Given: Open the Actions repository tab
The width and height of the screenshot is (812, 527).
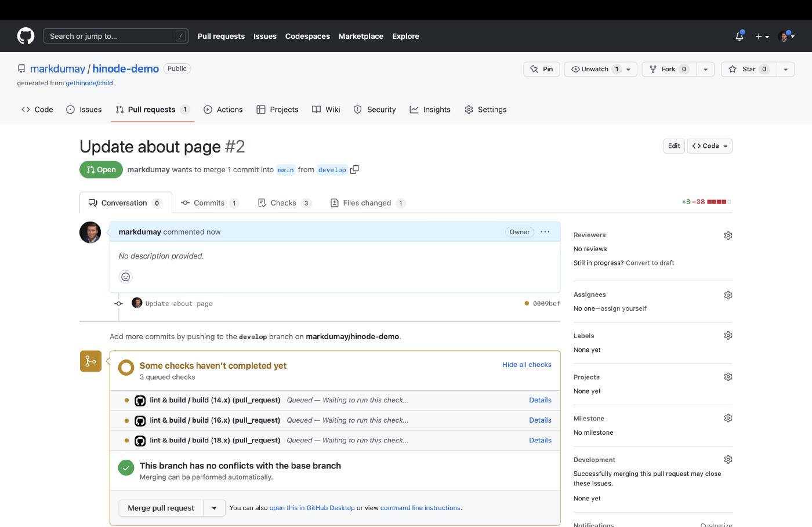Looking at the screenshot, I should click(x=223, y=110).
